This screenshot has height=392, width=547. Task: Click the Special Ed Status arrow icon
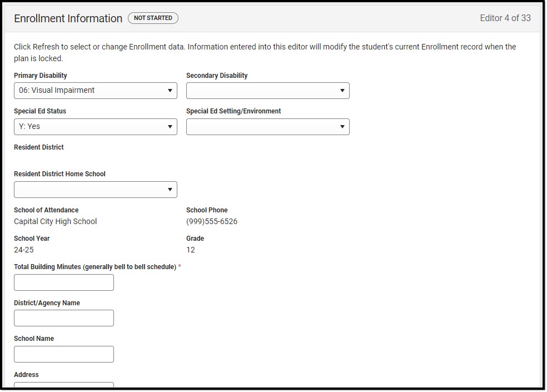(x=170, y=127)
